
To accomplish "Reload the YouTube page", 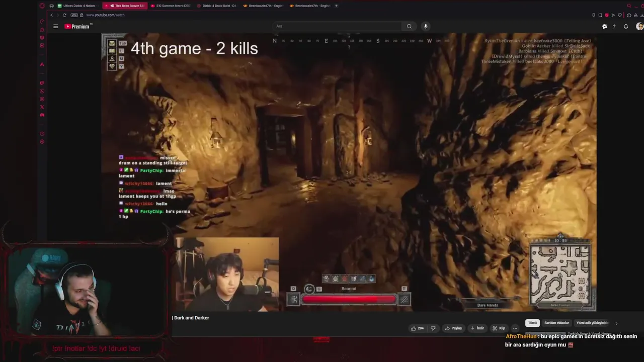I will click(64, 15).
